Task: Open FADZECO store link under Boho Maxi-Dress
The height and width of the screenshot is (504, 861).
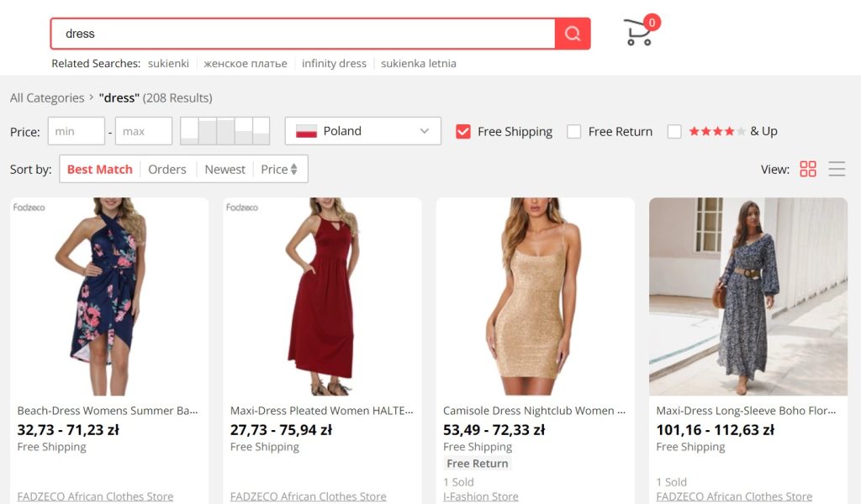Action: tap(734, 496)
